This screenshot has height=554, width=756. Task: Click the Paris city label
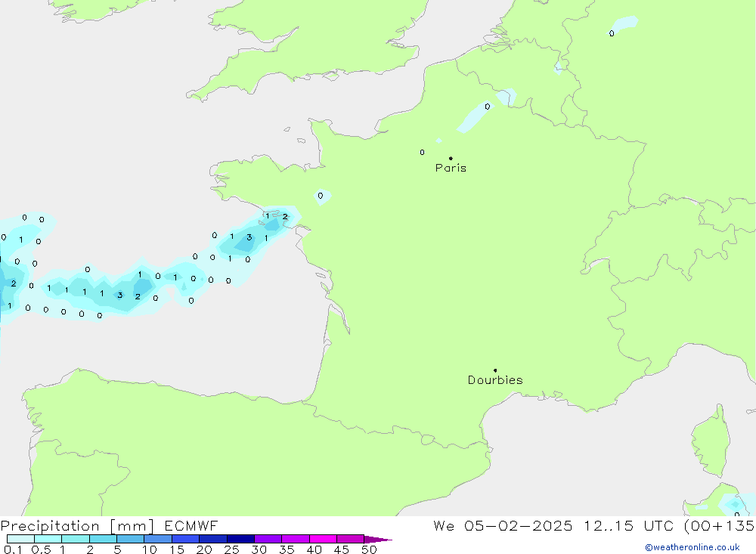(x=451, y=168)
